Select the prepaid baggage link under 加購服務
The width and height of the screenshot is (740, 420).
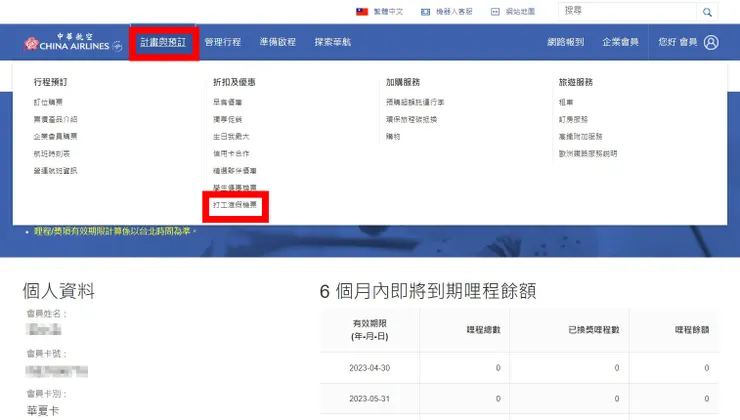(415, 102)
